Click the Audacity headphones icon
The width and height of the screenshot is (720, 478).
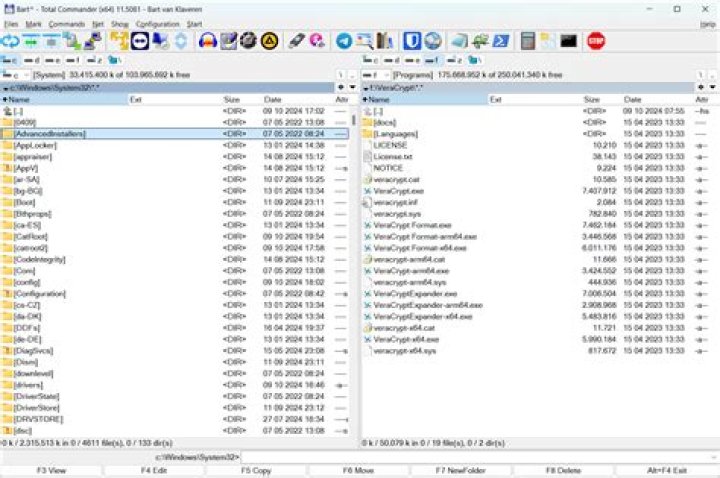point(208,41)
